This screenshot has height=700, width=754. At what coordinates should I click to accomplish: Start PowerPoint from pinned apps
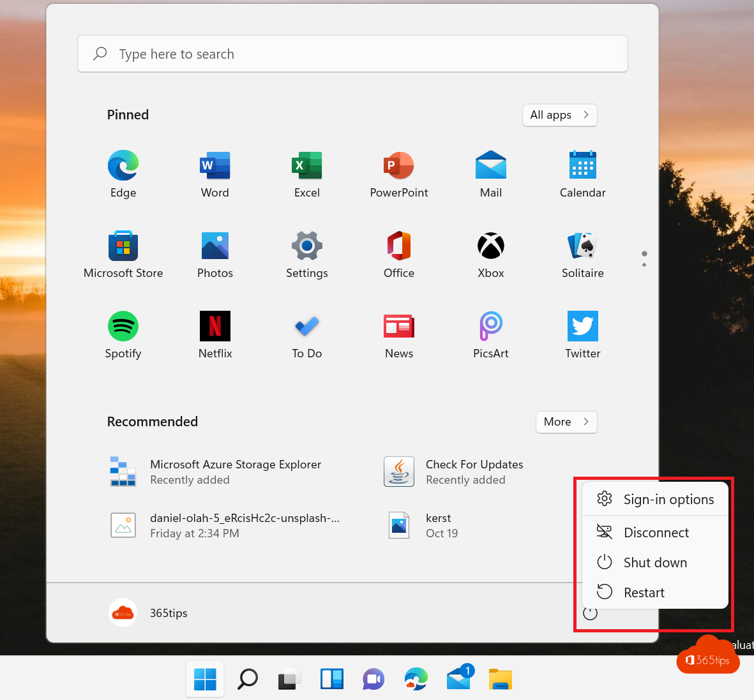pos(398,174)
